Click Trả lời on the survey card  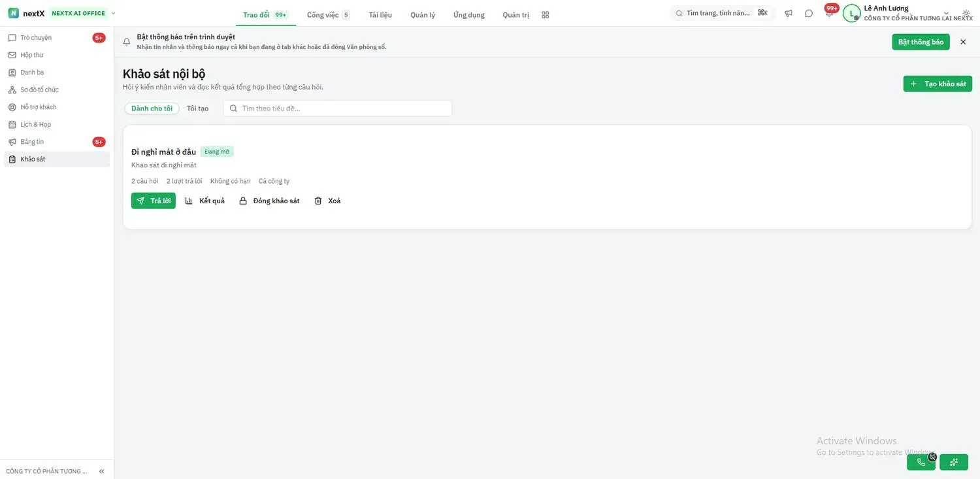[154, 201]
